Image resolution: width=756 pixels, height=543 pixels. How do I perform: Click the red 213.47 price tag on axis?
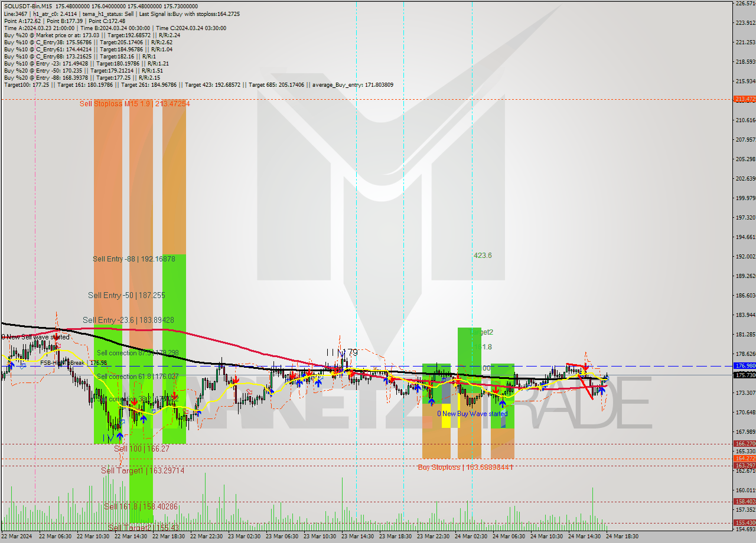pyautogui.click(x=745, y=99)
